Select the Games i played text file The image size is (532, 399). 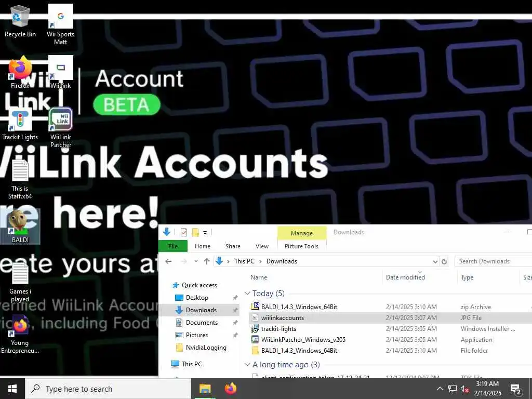pos(20,282)
